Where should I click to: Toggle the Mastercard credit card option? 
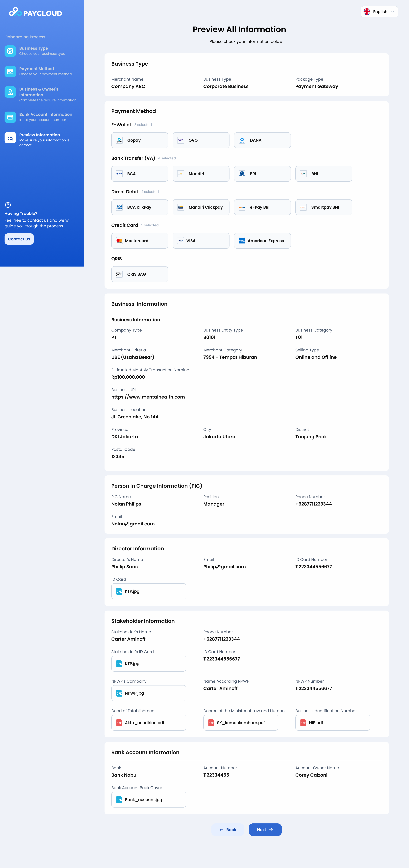click(x=139, y=241)
